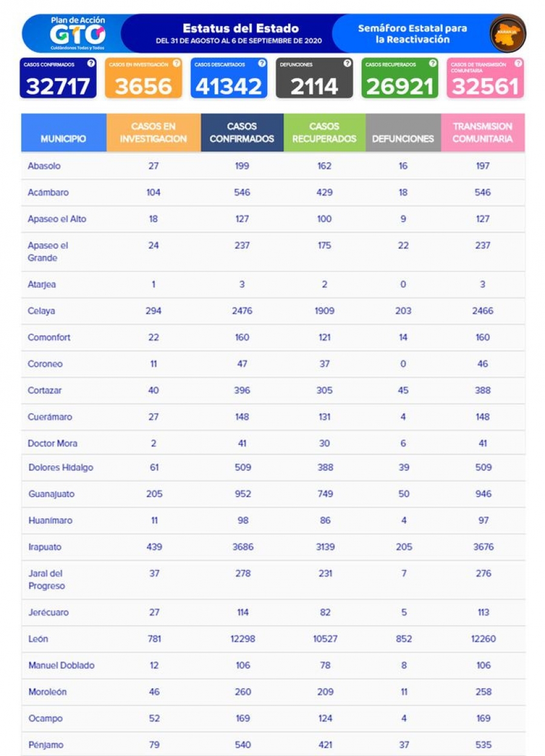
Task: Click help icon on Casos en Investigación card
Action: tap(176, 63)
